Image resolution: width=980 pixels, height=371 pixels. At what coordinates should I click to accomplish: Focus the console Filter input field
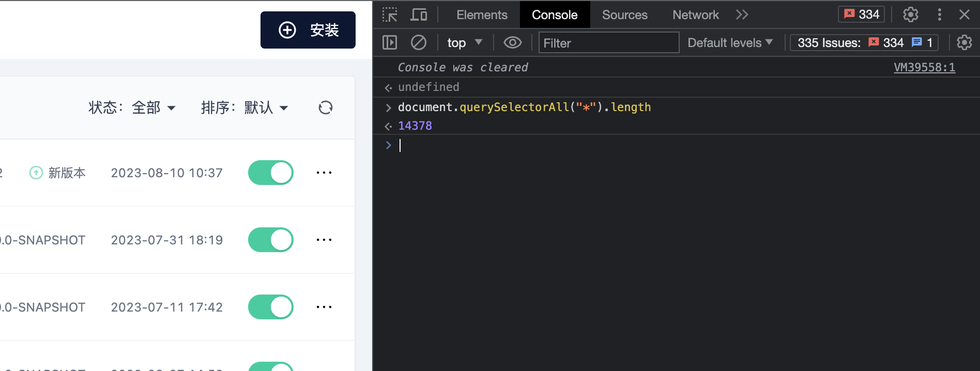coord(609,42)
